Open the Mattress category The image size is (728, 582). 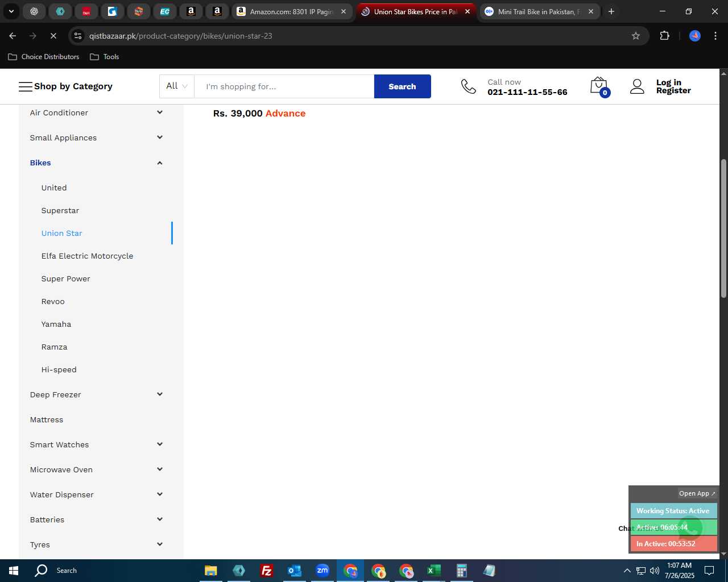(x=47, y=419)
